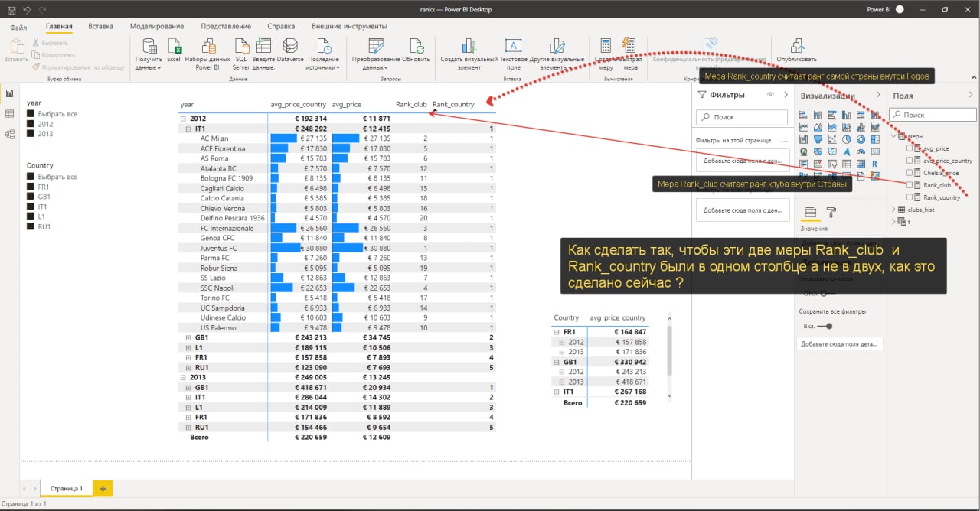
Task: Open the Fields build tab in Visualizations
Action: (811, 212)
